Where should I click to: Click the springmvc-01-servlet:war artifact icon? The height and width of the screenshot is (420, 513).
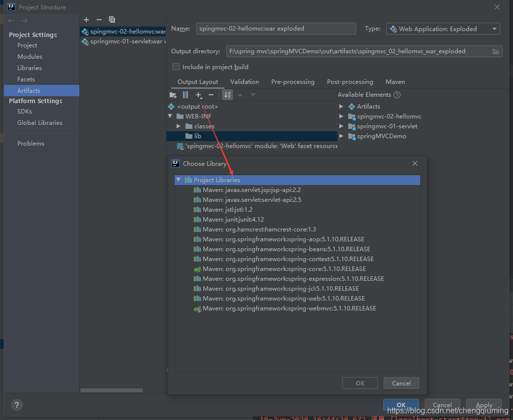pyautogui.click(x=85, y=42)
